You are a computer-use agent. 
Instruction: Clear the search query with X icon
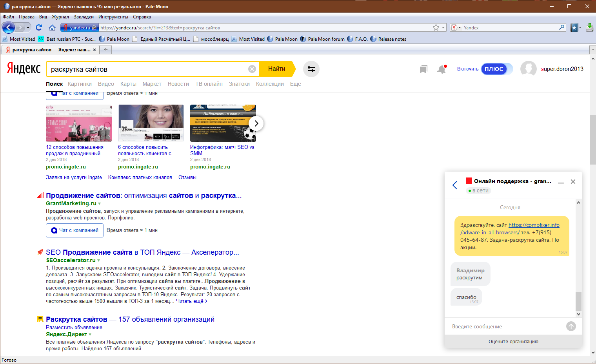[252, 69]
